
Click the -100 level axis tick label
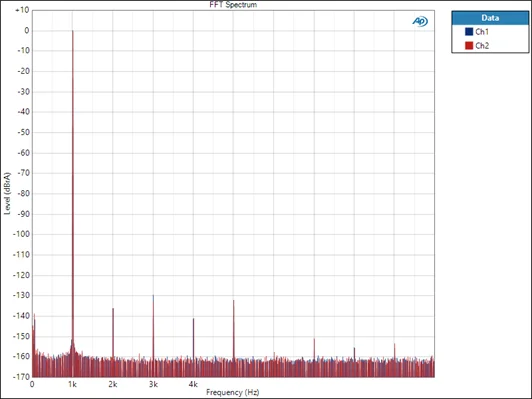pyautogui.click(x=21, y=234)
